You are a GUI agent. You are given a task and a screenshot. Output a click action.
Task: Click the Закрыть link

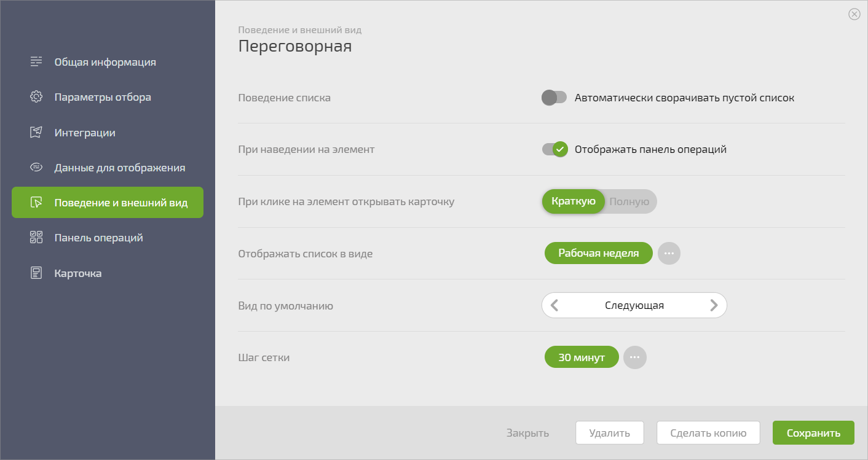(x=527, y=433)
